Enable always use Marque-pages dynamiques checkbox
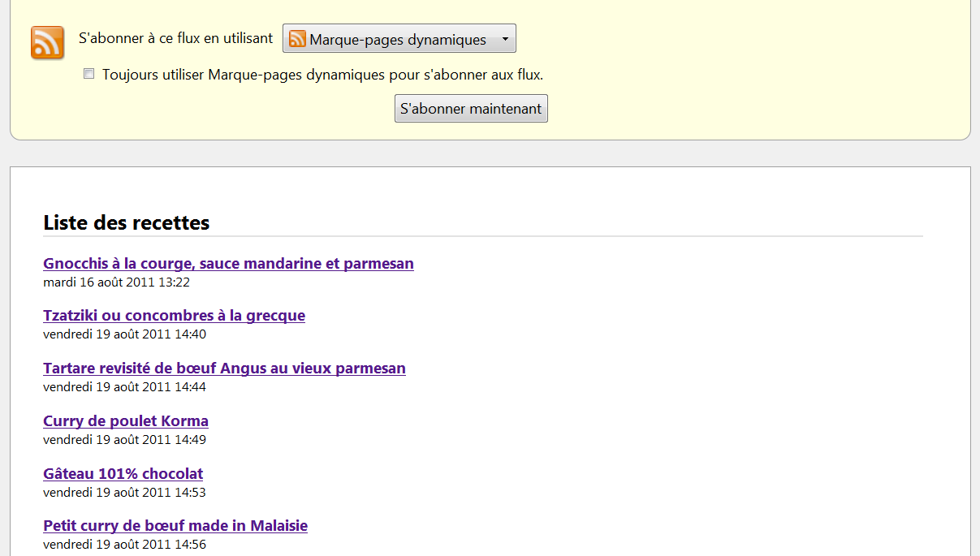Viewport: 980px width, 556px height. point(89,75)
